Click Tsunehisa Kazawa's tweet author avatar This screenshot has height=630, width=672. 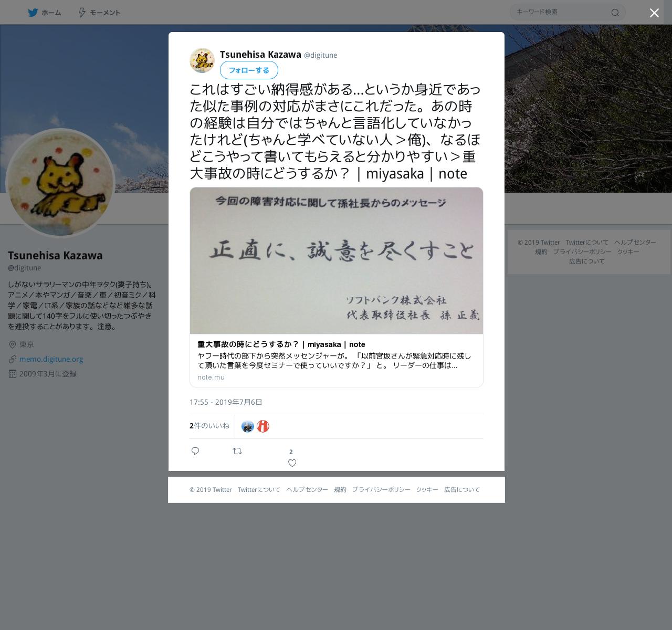202,60
